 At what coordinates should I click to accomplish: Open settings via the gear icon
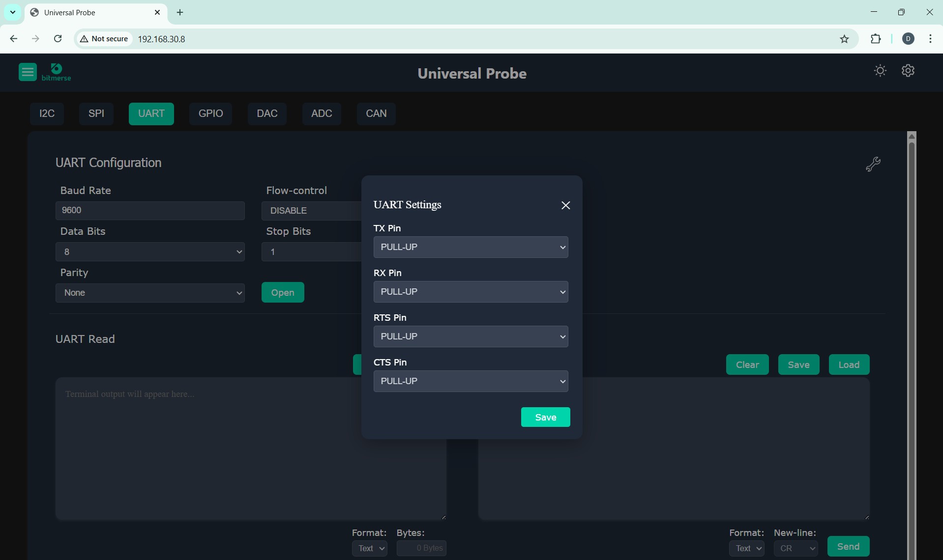coord(908,71)
